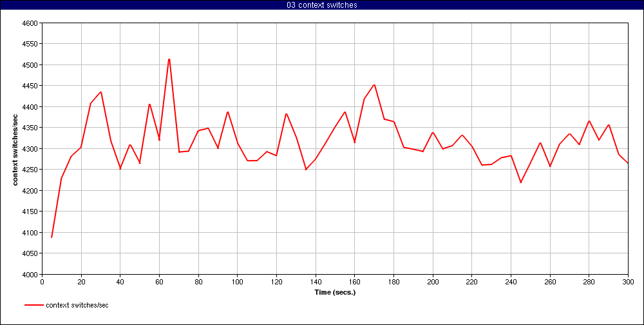
Task: Click the 20 x-axis tick label
Action: coord(81,282)
